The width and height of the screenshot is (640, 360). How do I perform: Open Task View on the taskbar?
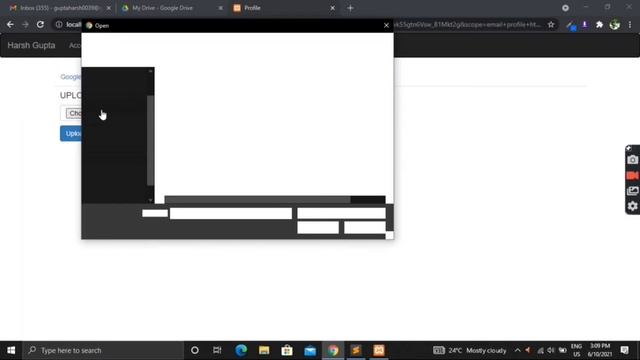point(217,350)
